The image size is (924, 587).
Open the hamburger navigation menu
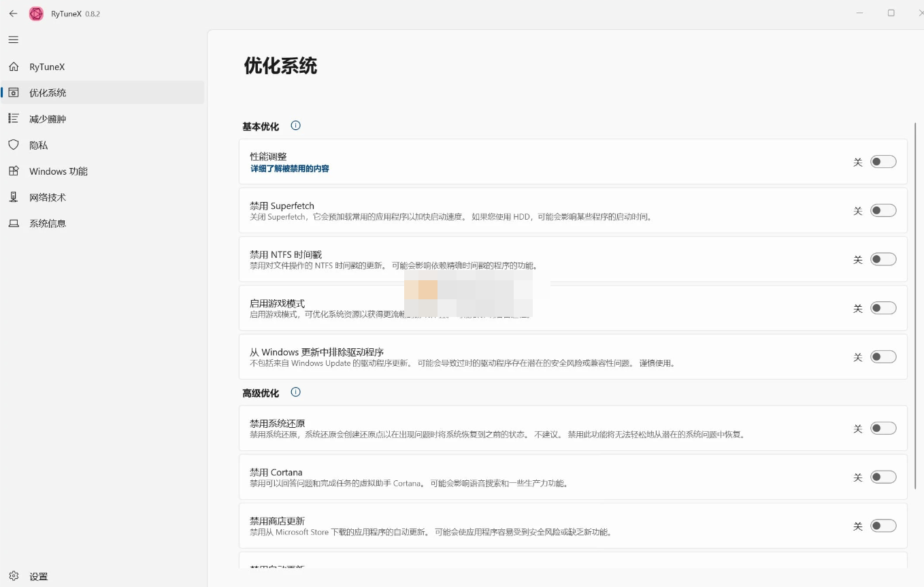[x=12, y=39]
